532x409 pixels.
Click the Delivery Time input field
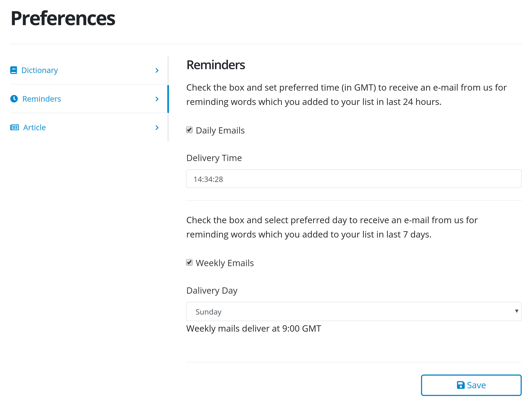tap(354, 179)
